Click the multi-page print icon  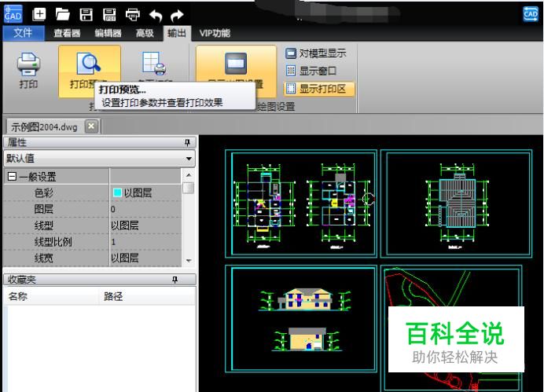[x=154, y=64]
